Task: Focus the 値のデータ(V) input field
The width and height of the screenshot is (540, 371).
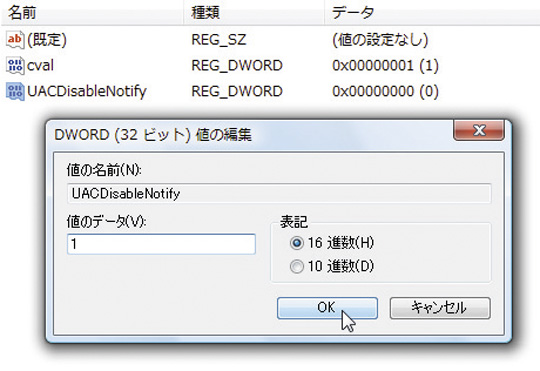Action: [x=161, y=244]
